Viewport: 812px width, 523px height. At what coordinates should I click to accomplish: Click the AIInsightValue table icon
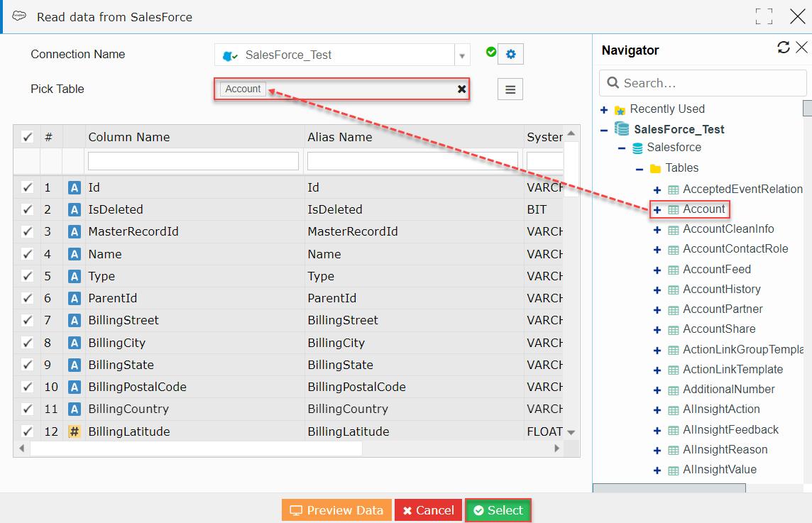point(673,470)
